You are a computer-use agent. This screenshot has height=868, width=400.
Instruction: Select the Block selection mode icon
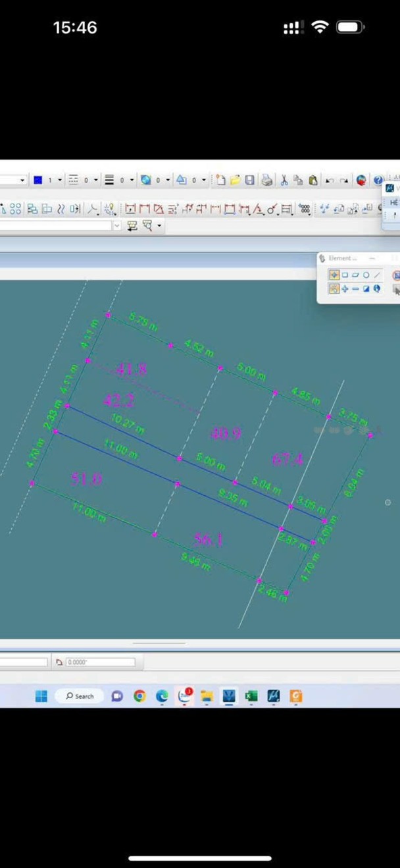[345, 275]
